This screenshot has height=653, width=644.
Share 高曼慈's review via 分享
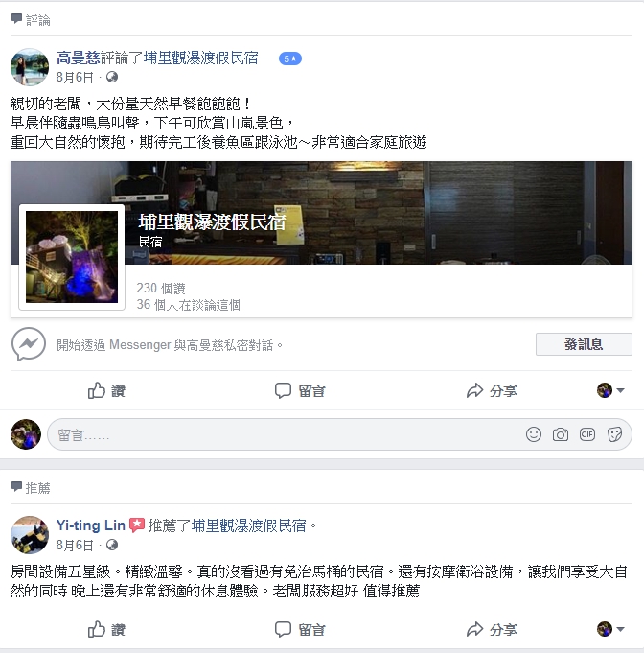point(492,390)
